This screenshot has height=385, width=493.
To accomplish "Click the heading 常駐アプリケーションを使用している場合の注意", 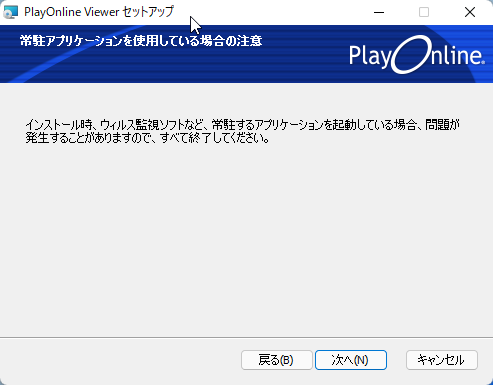I will tap(141, 41).
